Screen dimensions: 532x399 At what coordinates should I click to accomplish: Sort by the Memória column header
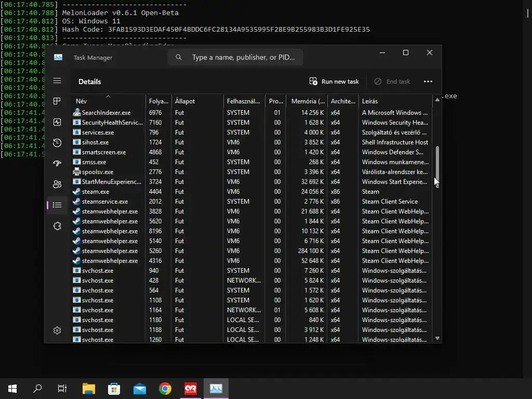(307, 101)
